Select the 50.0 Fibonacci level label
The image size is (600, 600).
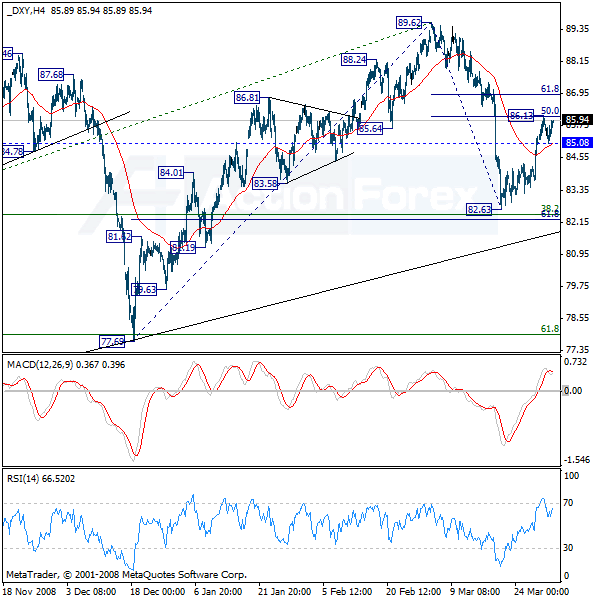tap(549, 111)
